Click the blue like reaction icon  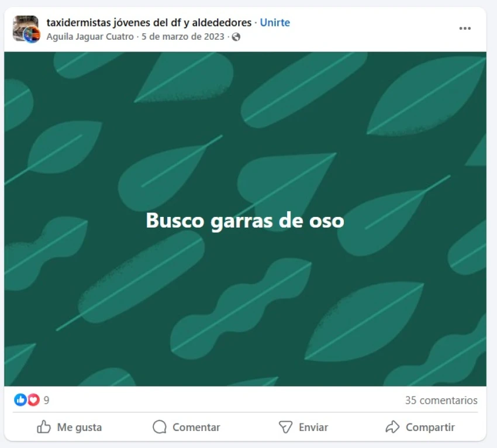pos(20,400)
